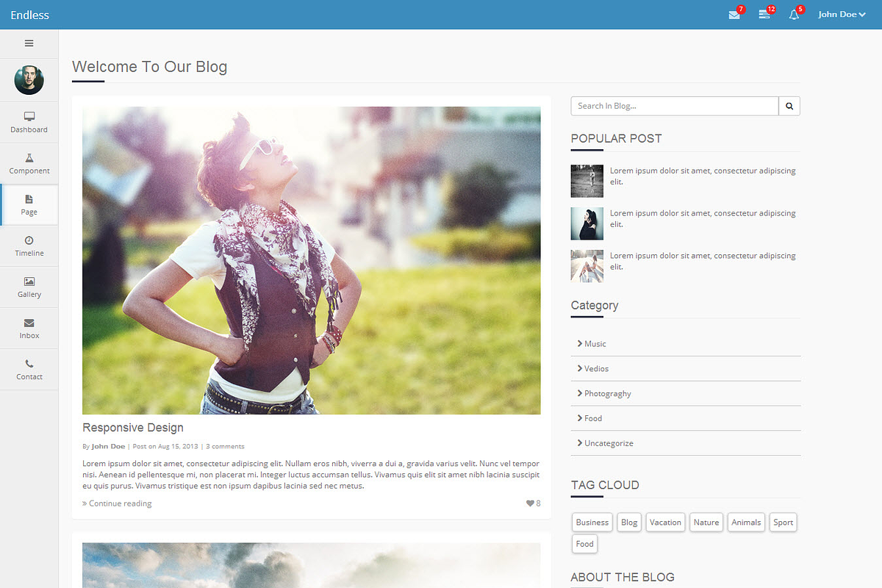Click the chevron beside Vedios
Viewport: 882px width, 588px height.
[580, 368]
